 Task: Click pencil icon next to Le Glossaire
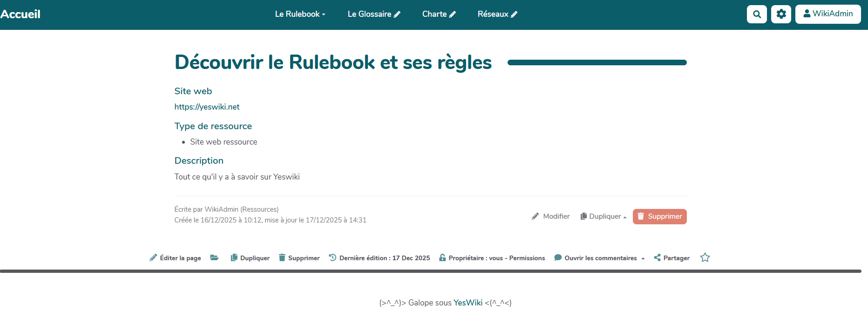click(x=397, y=14)
